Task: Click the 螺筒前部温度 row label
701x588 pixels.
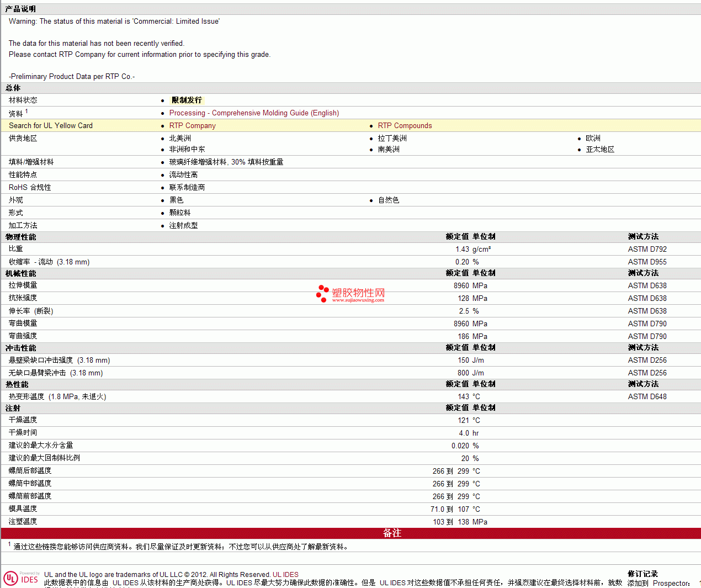Action: pyautogui.click(x=30, y=496)
